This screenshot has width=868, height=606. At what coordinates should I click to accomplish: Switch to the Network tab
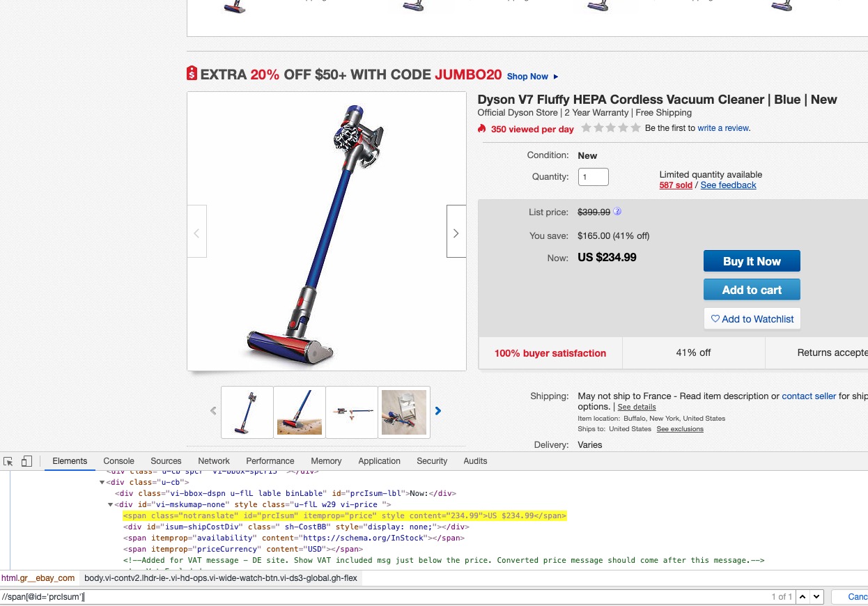214,461
